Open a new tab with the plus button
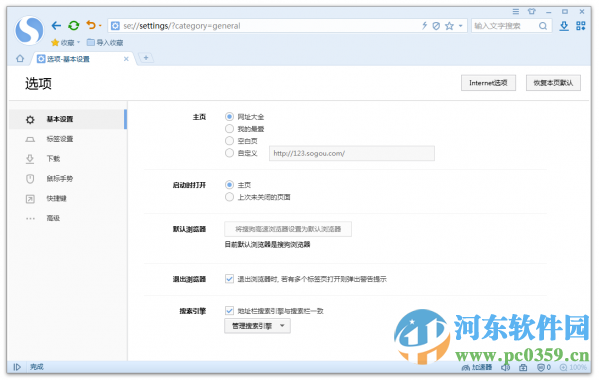 (146, 58)
